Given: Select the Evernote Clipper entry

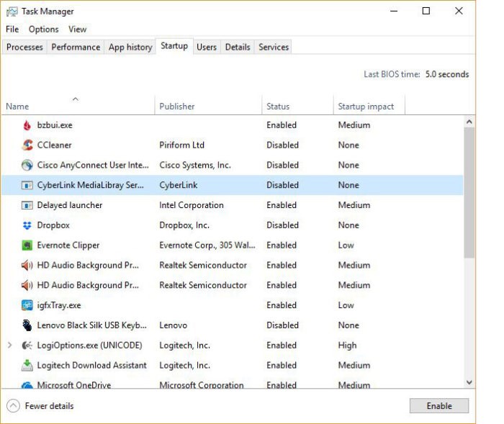Looking at the screenshot, I should 68,245.
